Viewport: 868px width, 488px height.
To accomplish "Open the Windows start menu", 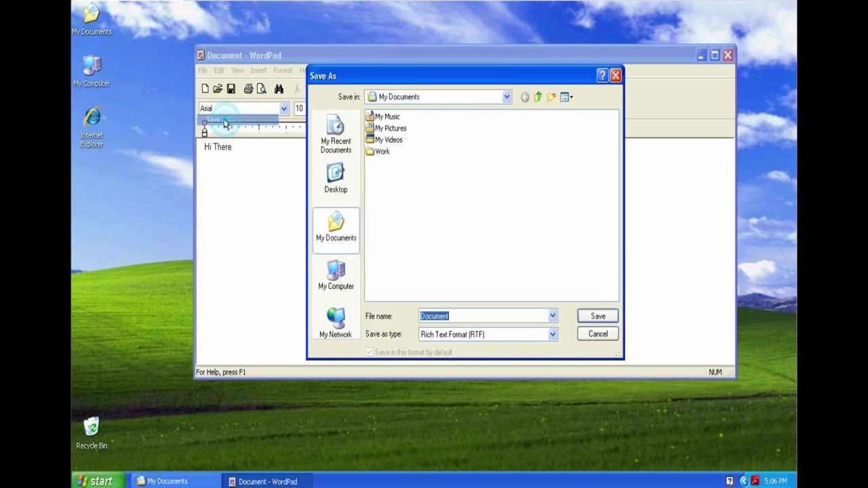I will click(x=98, y=481).
